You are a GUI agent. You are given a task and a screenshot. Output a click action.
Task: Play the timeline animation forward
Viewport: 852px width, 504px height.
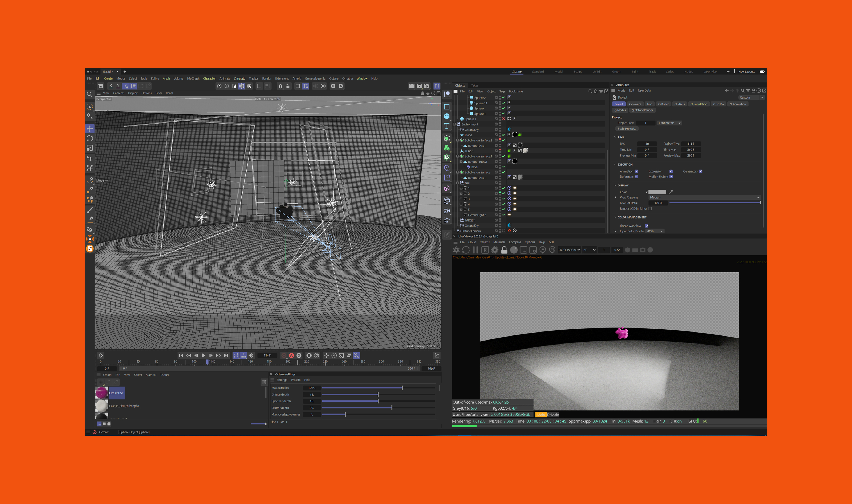(x=203, y=355)
